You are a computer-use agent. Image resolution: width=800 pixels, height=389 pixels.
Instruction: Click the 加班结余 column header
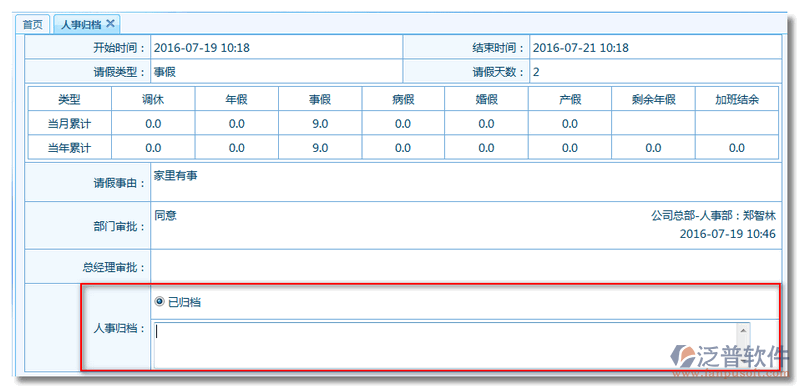(737, 100)
